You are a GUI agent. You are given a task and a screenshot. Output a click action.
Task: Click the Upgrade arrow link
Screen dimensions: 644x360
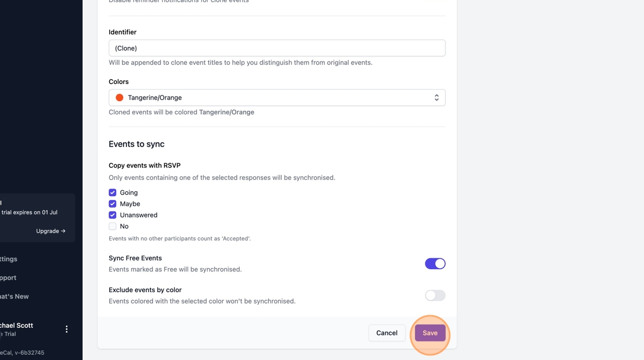click(x=51, y=231)
